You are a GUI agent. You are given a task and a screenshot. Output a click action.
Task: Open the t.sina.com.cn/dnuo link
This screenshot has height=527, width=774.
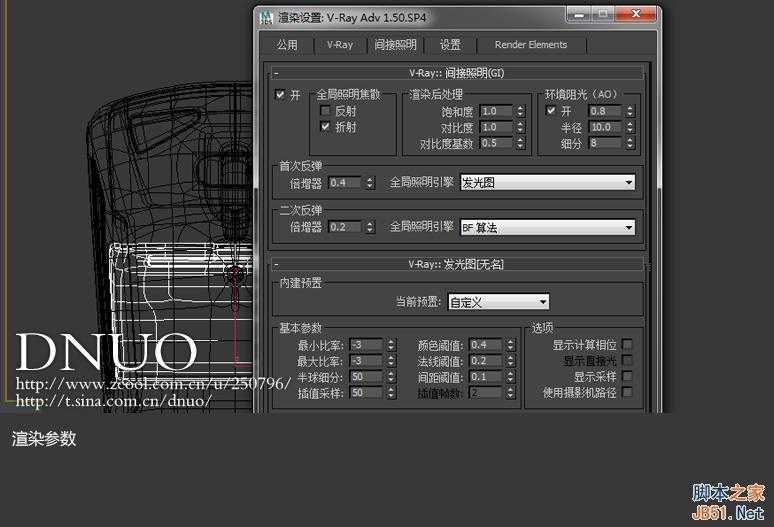(x=114, y=400)
